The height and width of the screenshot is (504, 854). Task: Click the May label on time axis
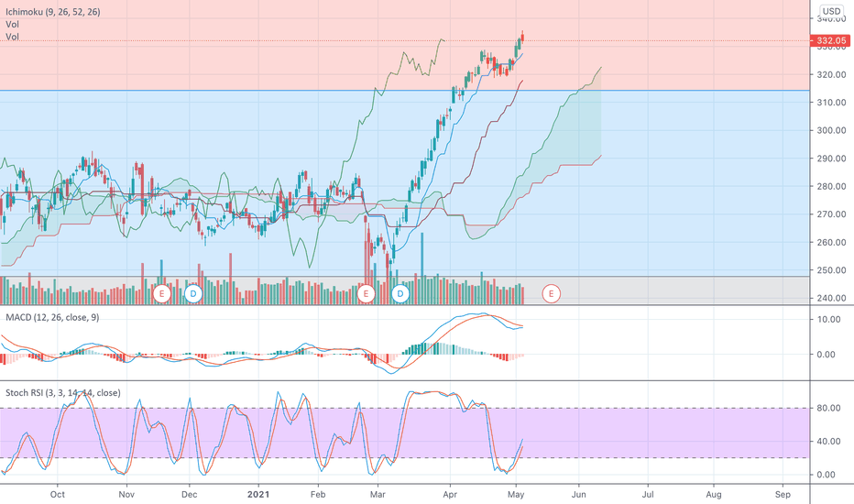[516, 494]
